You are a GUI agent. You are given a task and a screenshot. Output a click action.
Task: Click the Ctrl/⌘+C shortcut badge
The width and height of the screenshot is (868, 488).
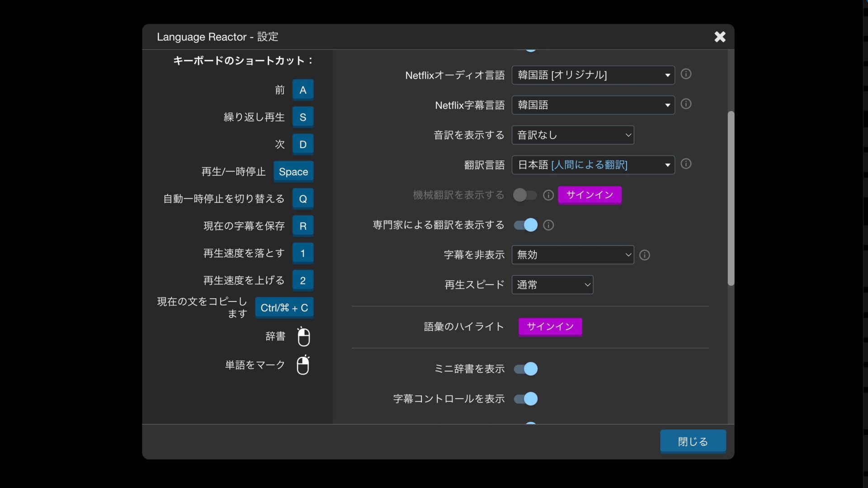pos(284,308)
